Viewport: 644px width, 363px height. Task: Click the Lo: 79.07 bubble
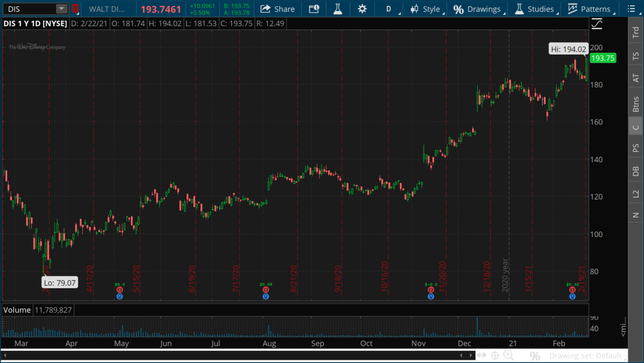click(x=61, y=282)
